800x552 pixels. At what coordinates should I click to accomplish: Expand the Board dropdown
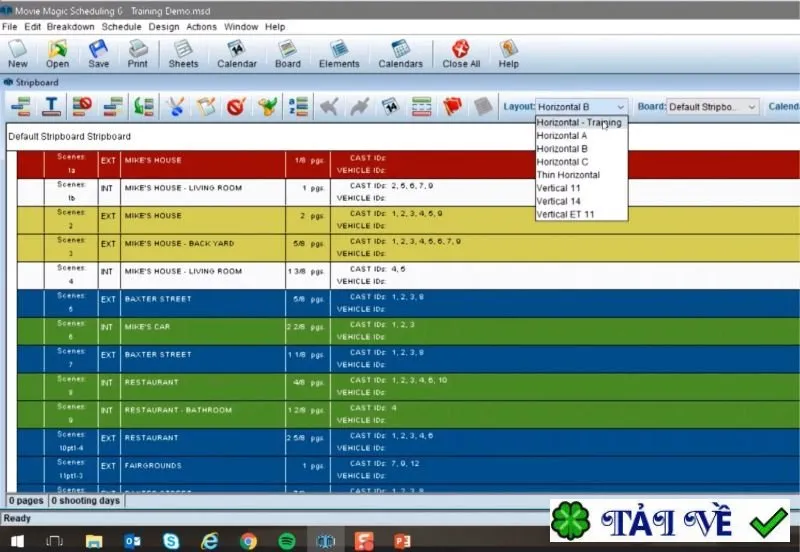click(751, 107)
